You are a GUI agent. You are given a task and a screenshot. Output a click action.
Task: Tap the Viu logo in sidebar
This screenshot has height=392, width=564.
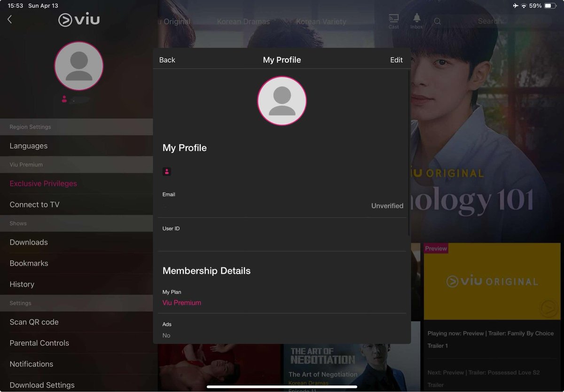(x=79, y=20)
